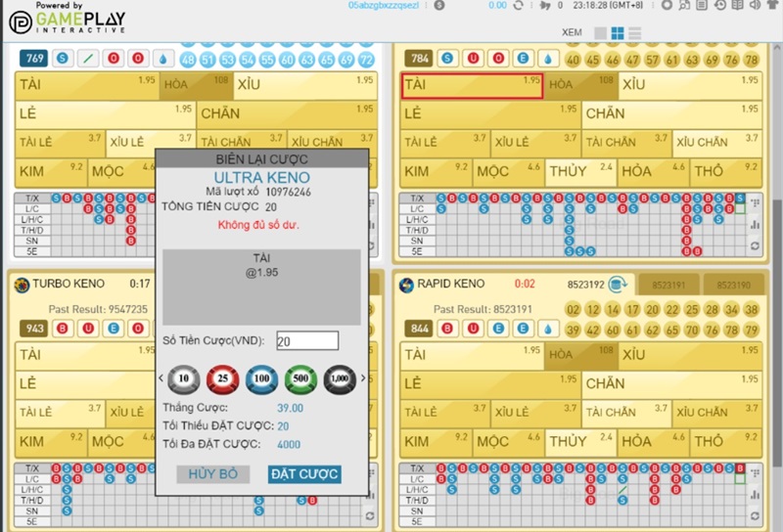This screenshot has width=783, height=532.
Task: Open the bet history clock icon
Action: click(x=719, y=6)
